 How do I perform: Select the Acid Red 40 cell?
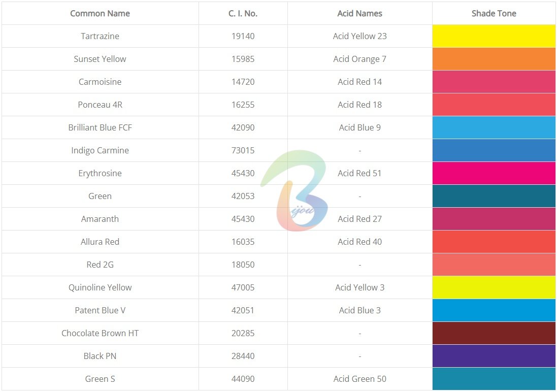360,242
